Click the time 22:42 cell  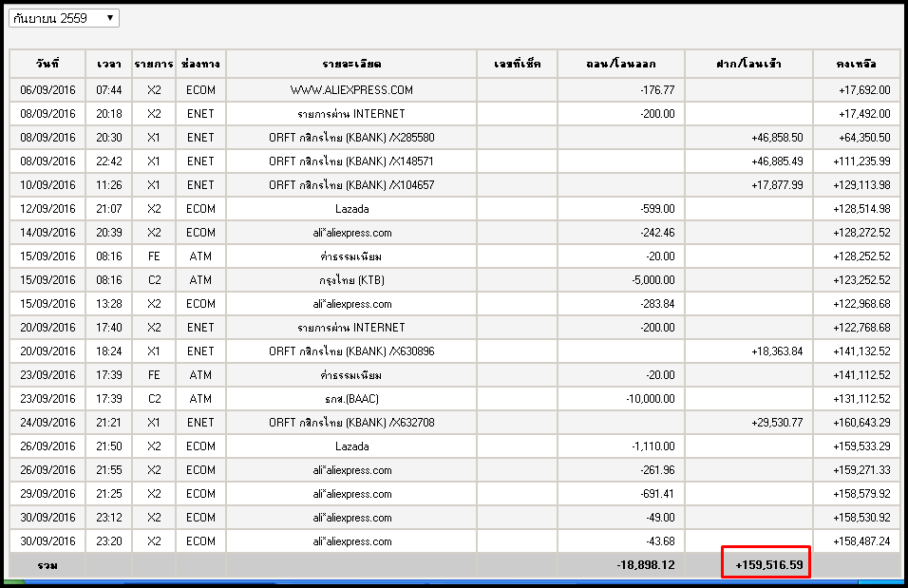(109, 161)
